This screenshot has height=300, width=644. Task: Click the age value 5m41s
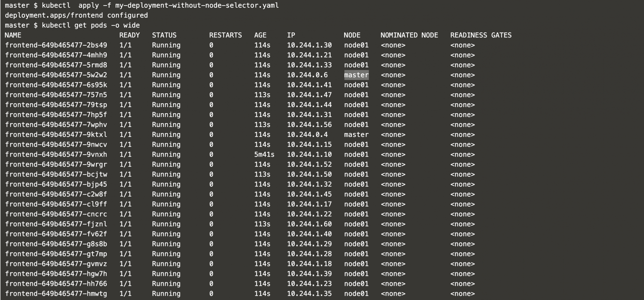264,155
